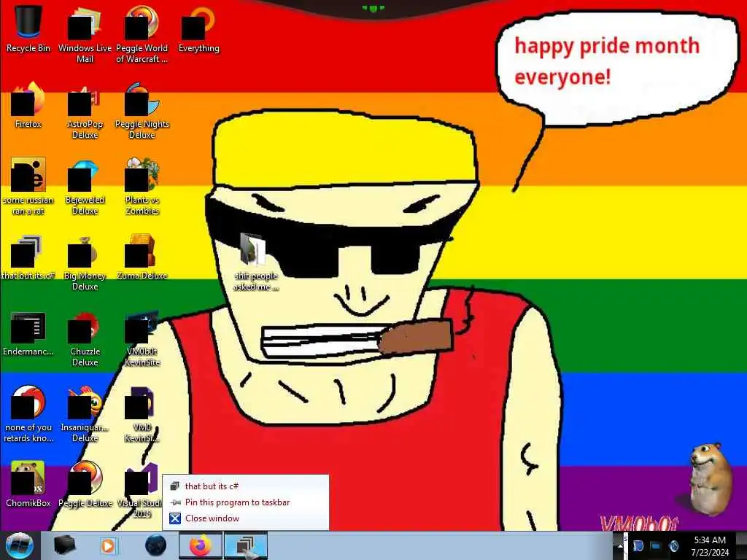Select the Windows Live Mail shortcut

tap(85, 34)
